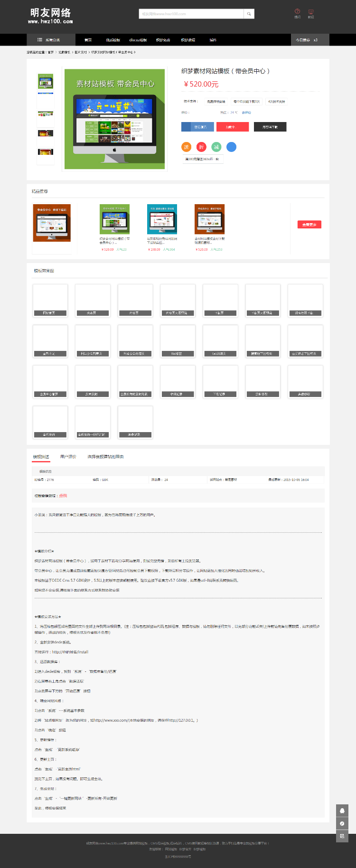This screenshot has width=356, height=868.
Task: Click the orange 送 promotion circle icon
Action: coord(187,147)
